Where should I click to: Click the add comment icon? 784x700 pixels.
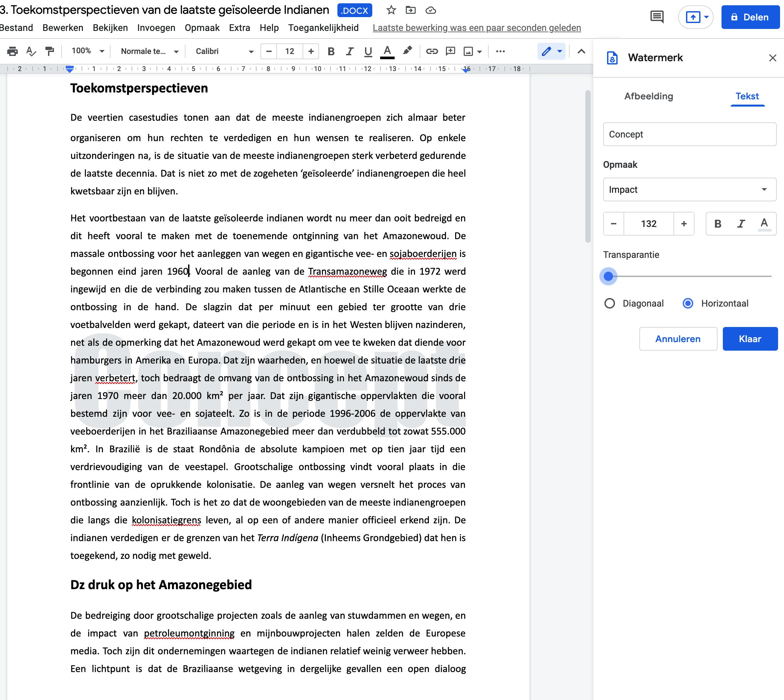(x=450, y=51)
